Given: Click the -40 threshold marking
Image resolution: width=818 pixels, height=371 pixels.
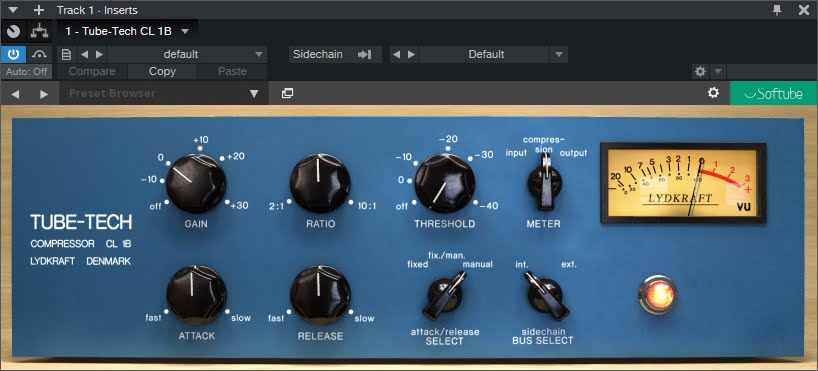Looking at the screenshot, I should point(488,206).
